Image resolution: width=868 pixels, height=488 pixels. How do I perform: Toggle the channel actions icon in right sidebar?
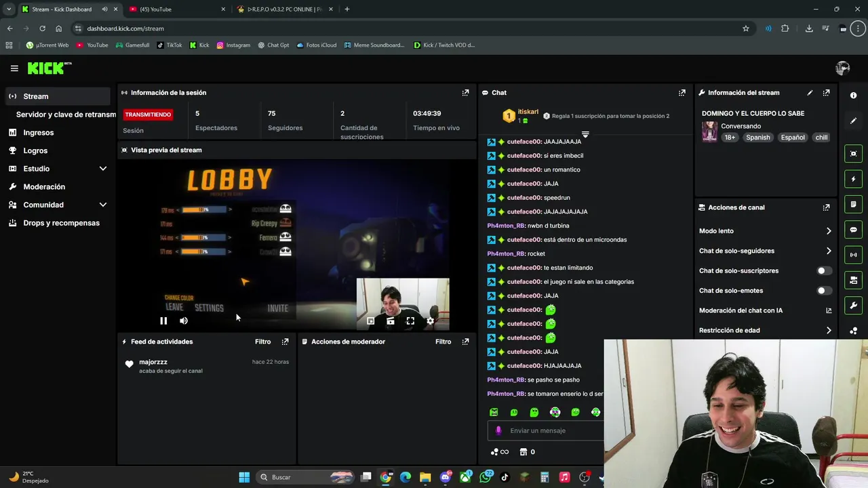coord(853,280)
